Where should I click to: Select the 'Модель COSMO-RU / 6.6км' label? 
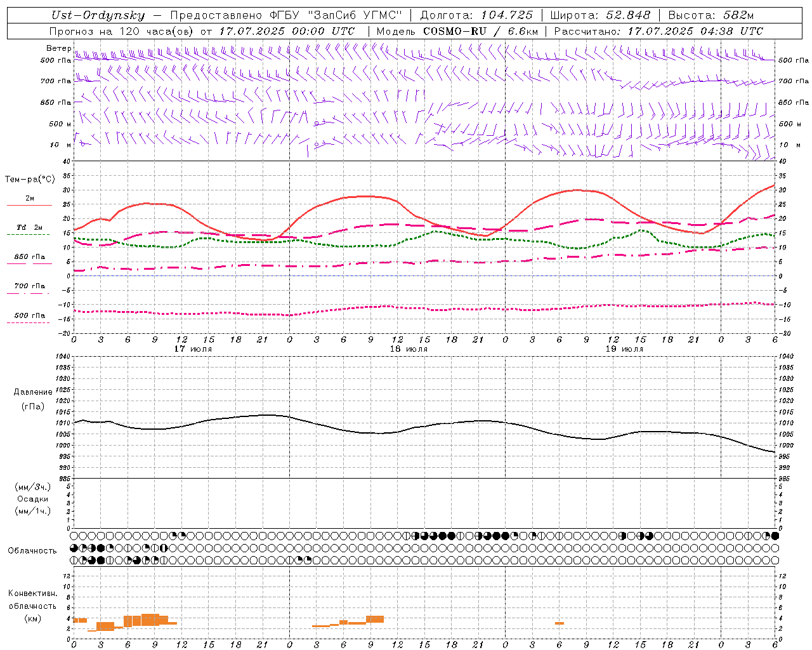coord(457,31)
